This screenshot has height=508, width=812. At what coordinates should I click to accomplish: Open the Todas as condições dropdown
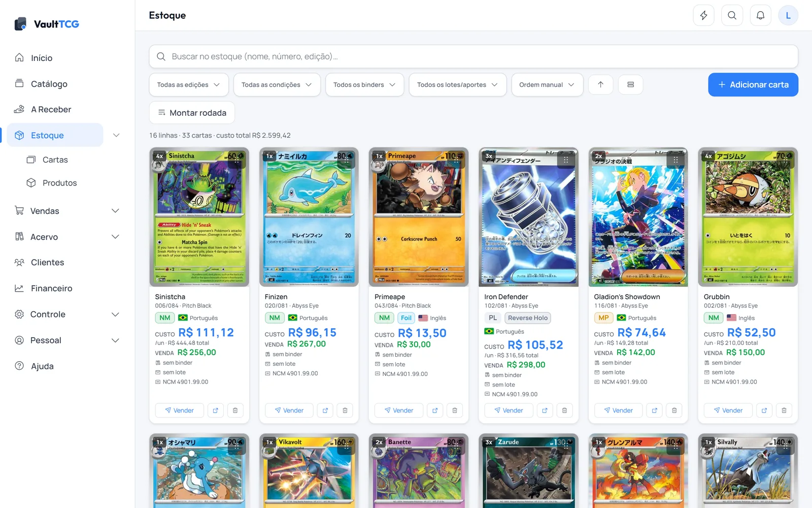coord(277,85)
